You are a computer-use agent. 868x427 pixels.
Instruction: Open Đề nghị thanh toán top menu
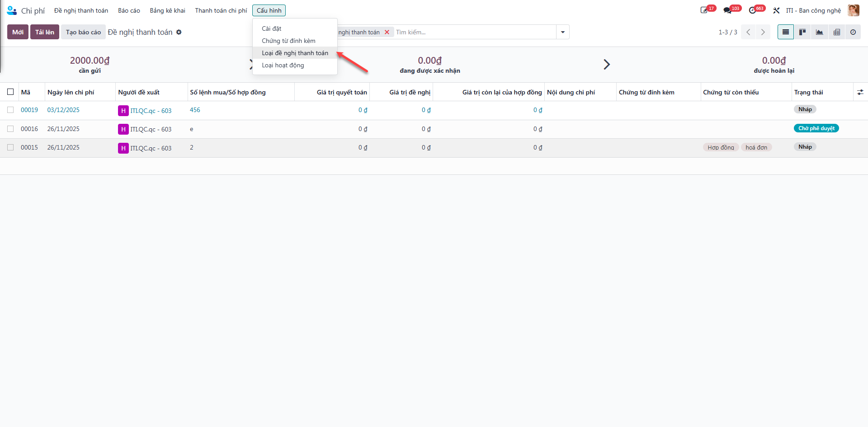click(x=81, y=10)
